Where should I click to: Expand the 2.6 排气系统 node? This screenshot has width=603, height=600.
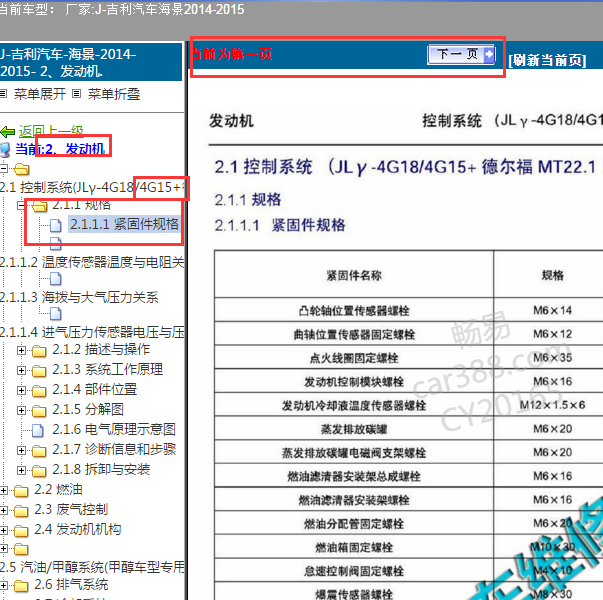3,586
